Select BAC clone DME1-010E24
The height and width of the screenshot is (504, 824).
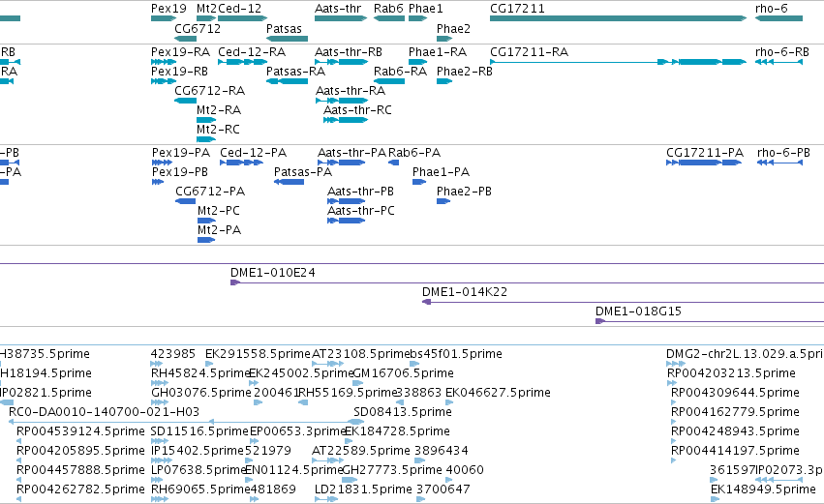pos(273,273)
